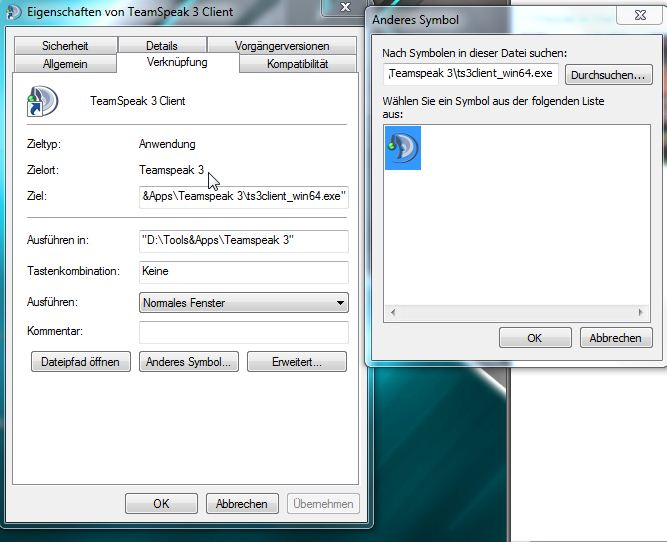
Task: Click the left arrow of icon list scrollbar
Action: 393,312
